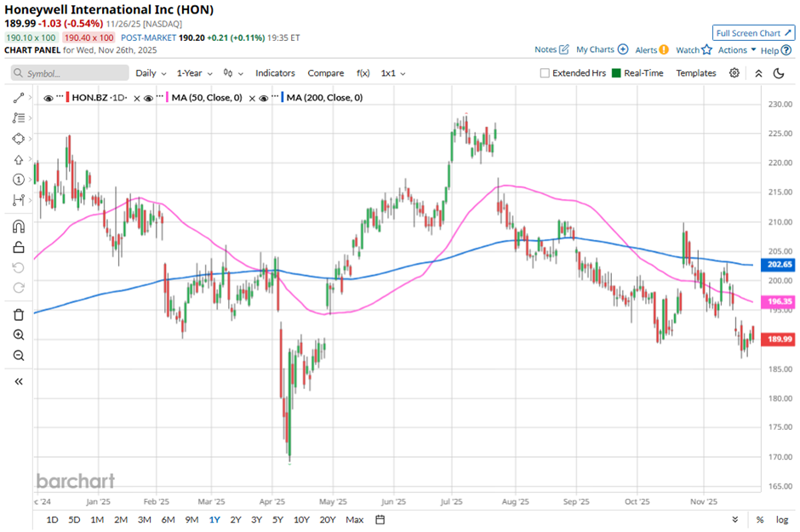Zoom in using the magnifier plus icon

click(x=19, y=335)
